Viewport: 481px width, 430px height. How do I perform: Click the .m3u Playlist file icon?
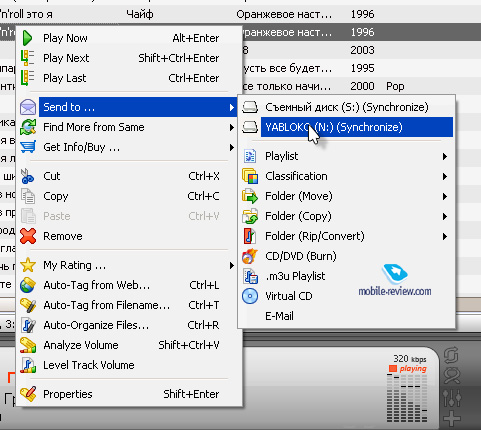click(250, 276)
